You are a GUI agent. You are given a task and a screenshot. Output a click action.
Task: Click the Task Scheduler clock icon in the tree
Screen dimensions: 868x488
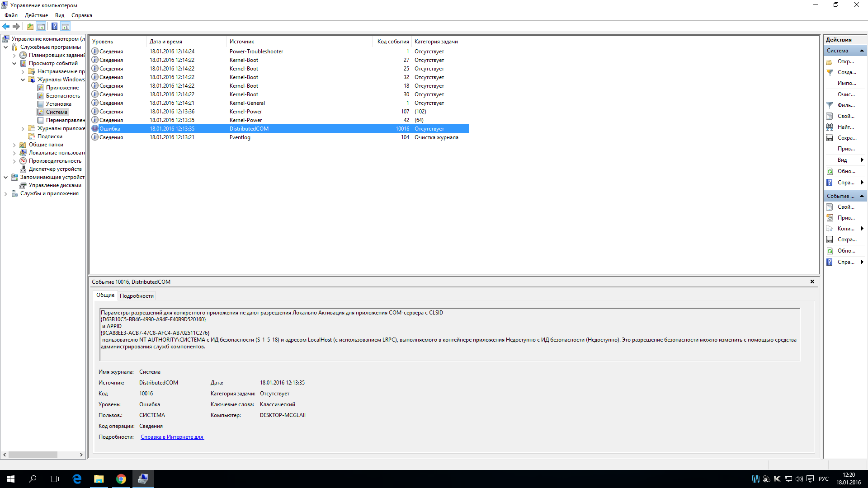pos(23,55)
